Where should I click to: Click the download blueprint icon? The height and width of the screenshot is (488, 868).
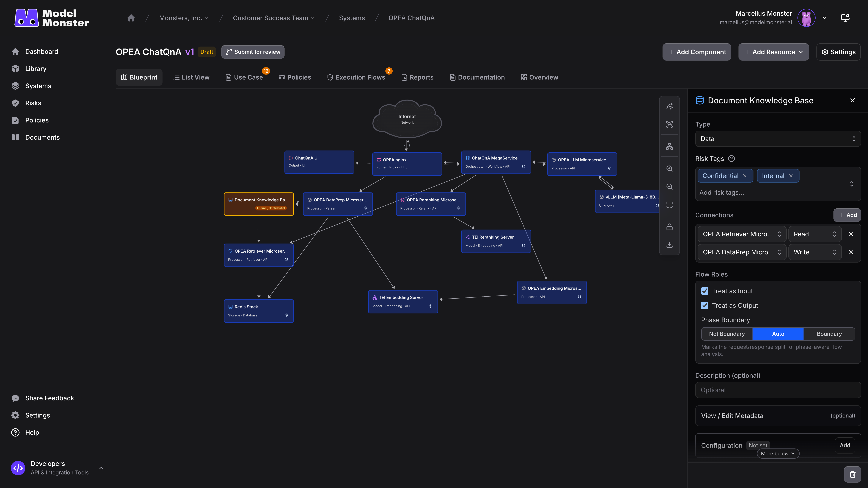click(670, 245)
